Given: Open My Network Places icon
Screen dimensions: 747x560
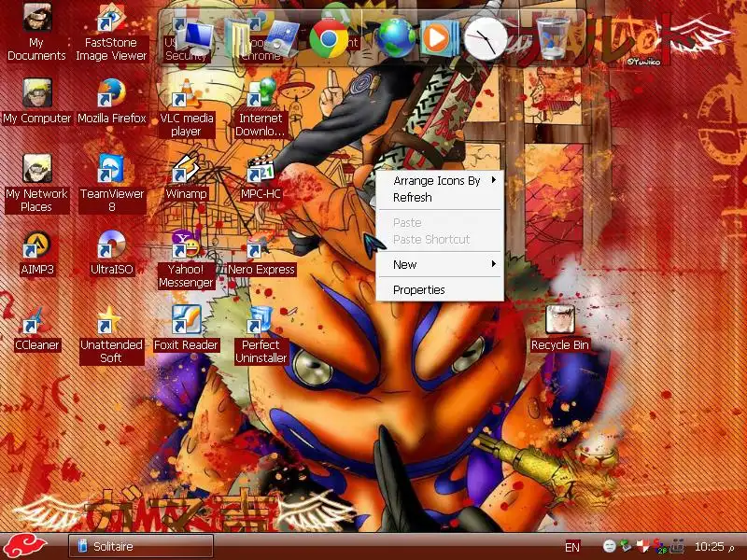Looking at the screenshot, I should (36, 183).
